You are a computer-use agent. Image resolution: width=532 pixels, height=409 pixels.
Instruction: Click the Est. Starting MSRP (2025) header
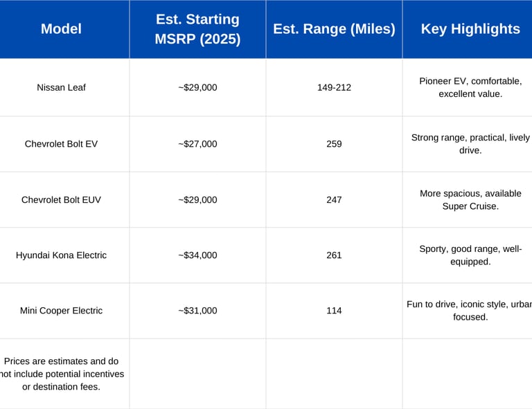point(197,29)
